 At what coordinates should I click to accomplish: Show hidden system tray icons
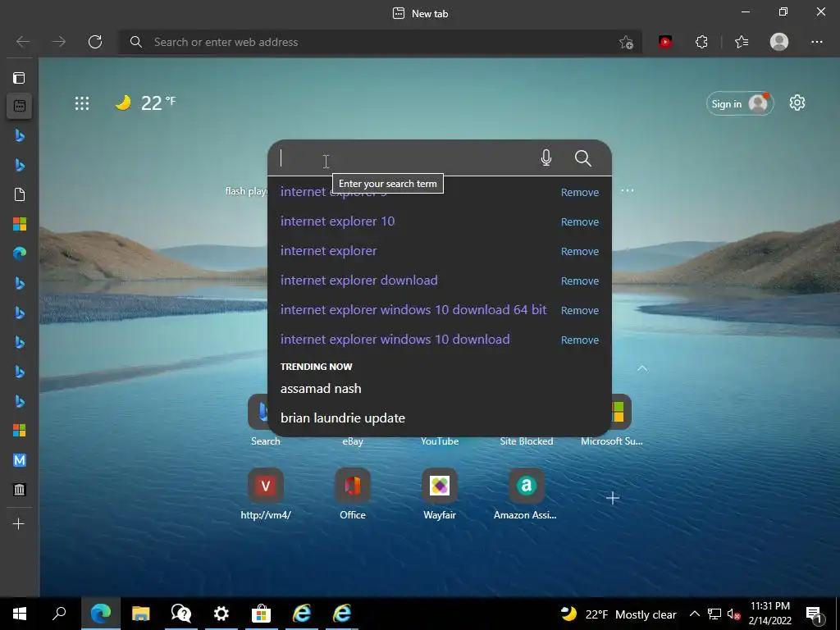tap(694, 614)
